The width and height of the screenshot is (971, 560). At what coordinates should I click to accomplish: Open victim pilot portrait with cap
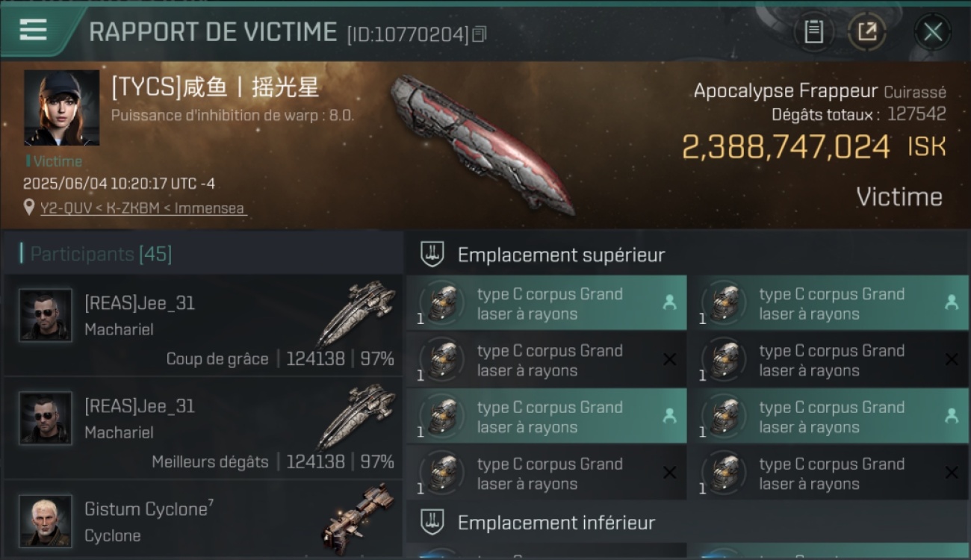point(61,108)
